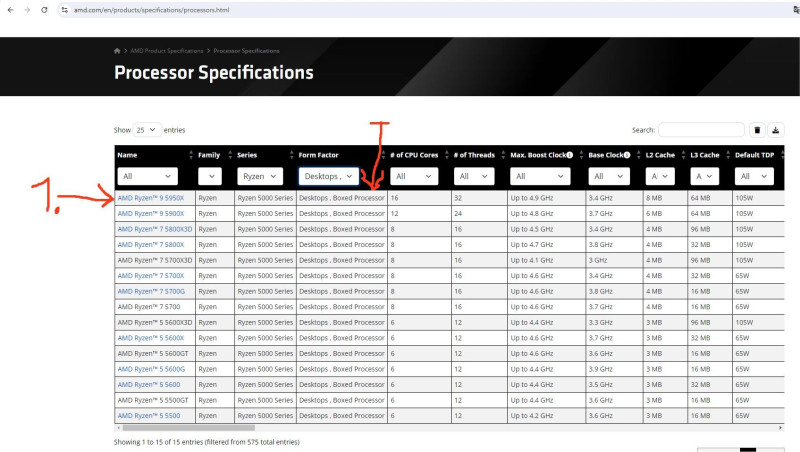Click Showing 1 to 15 entries text
This screenshot has height=452, width=800.
207,442
